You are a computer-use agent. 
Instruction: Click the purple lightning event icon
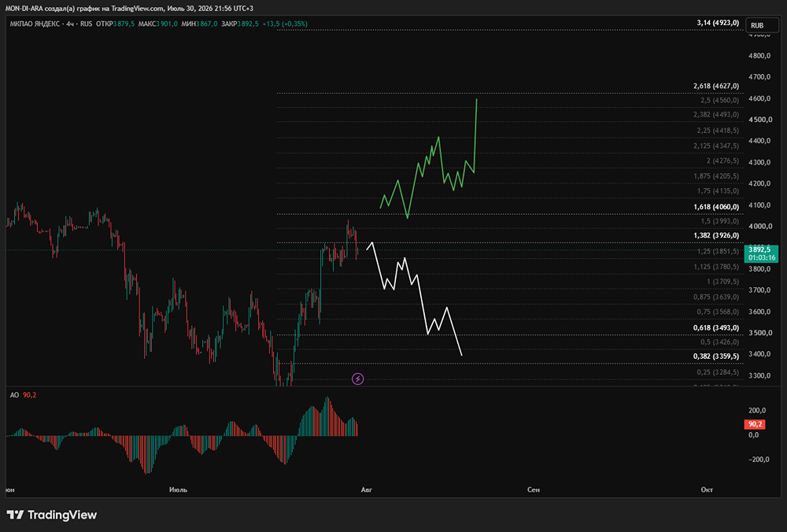tap(358, 379)
